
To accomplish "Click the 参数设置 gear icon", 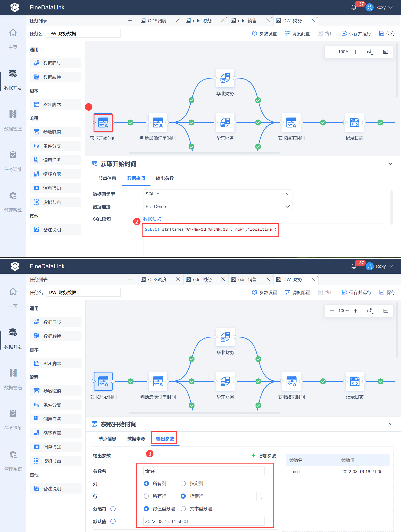I will pos(254,33).
